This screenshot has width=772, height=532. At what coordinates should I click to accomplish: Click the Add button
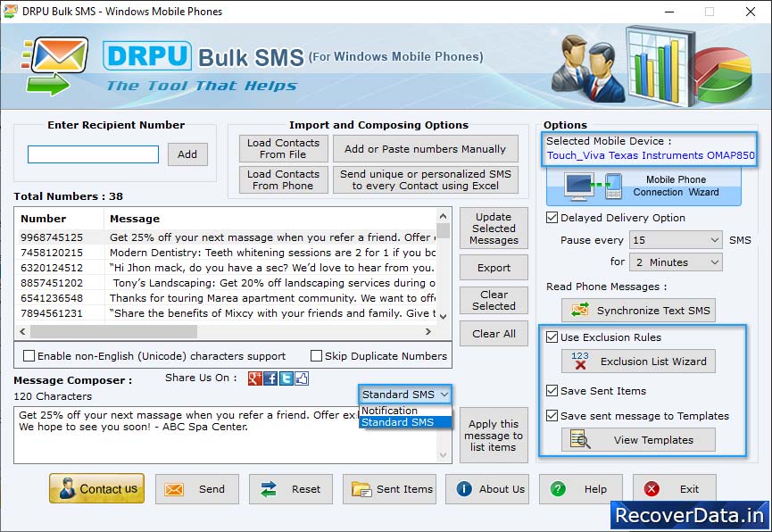point(187,154)
